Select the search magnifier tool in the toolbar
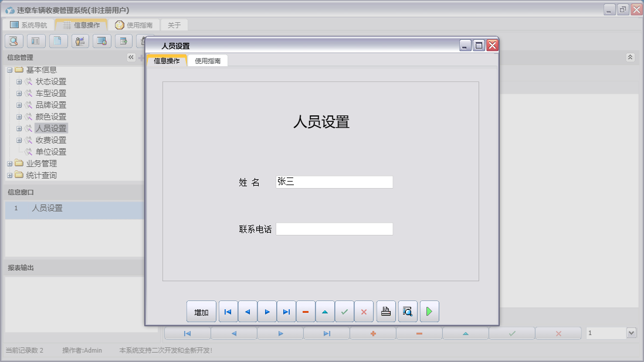Viewport: 644px width, 362px height. point(13,41)
